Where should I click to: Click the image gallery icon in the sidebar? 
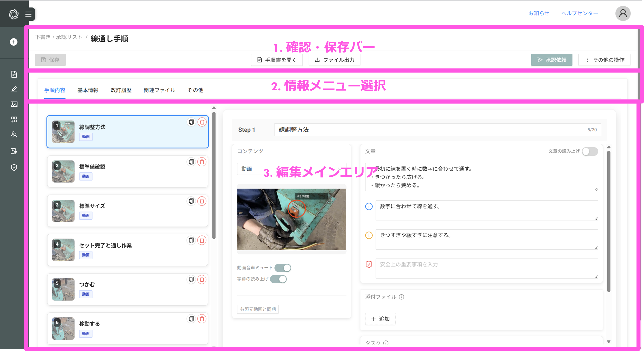tap(14, 104)
